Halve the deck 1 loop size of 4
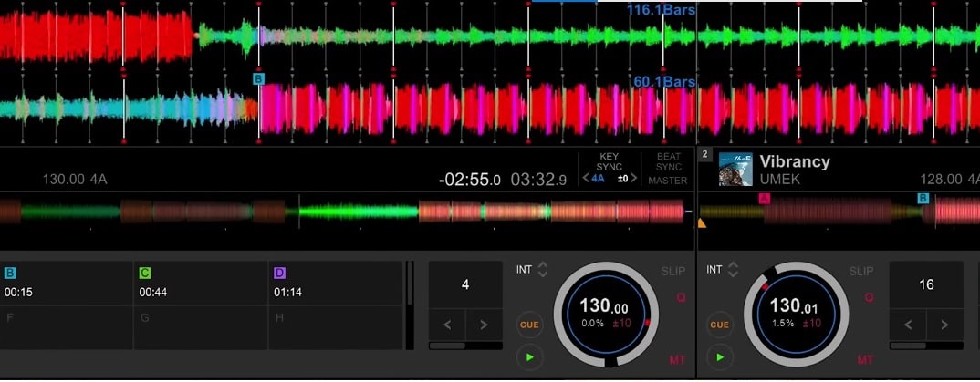 tap(447, 325)
